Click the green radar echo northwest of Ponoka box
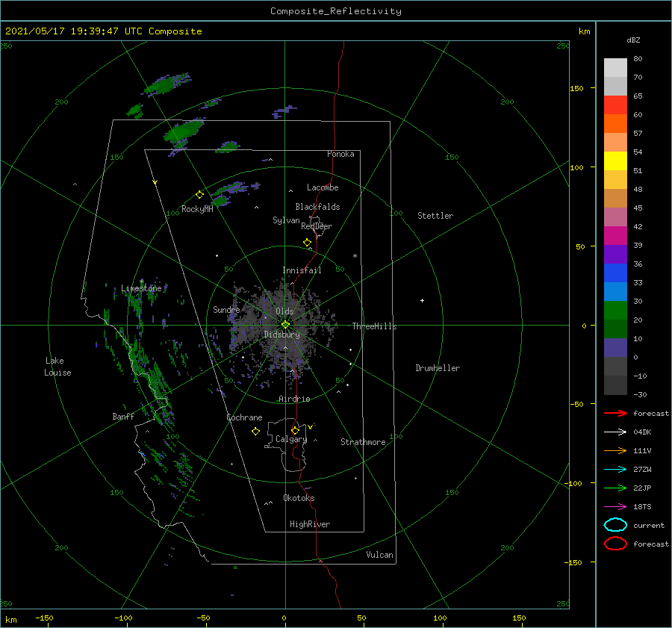 [x=184, y=131]
